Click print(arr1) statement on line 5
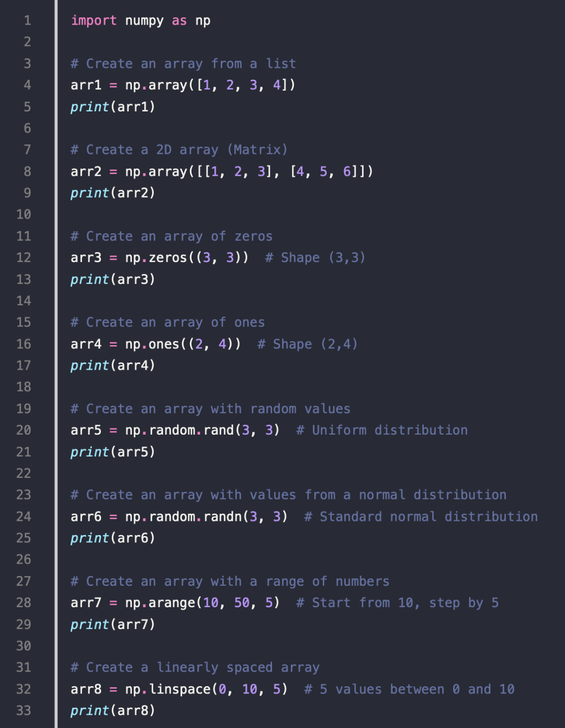This screenshot has width=565, height=728. 113,107
